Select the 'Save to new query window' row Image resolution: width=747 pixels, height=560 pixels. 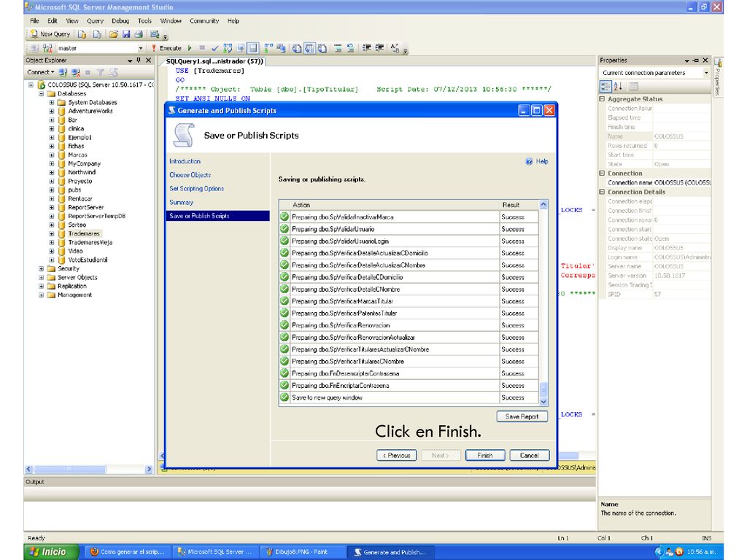pyautogui.click(x=409, y=397)
